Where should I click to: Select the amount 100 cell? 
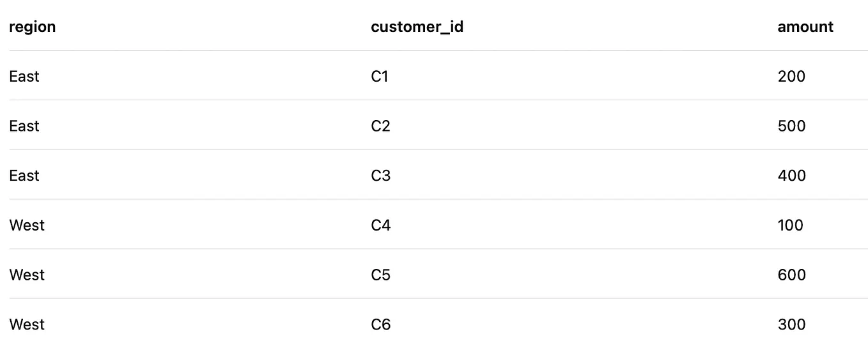(x=791, y=225)
